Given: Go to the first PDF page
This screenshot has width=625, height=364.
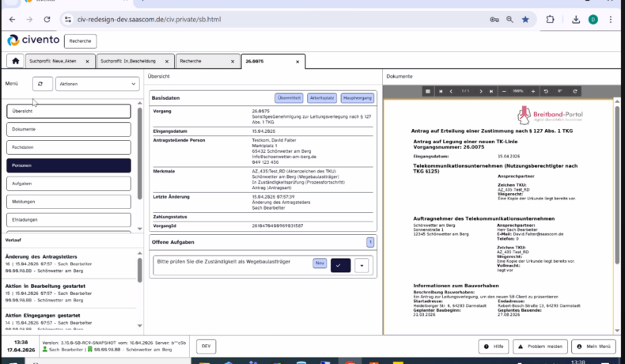Looking at the screenshot, I should pos(441,91).
